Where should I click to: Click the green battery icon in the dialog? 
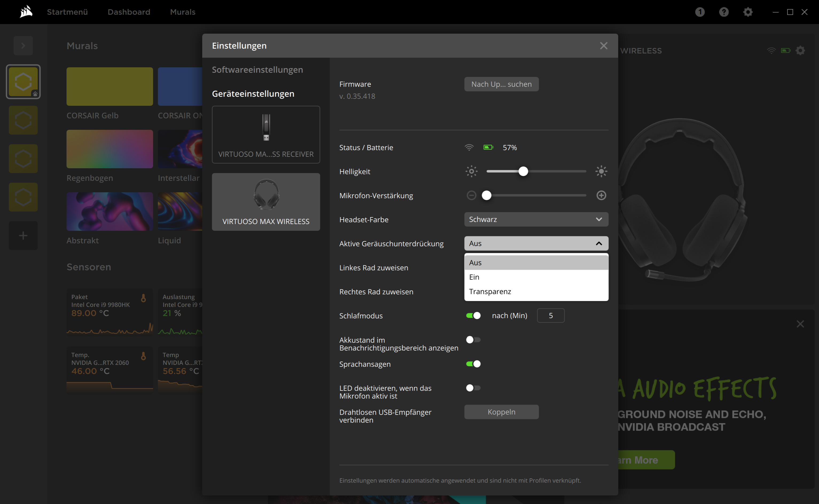488,147
